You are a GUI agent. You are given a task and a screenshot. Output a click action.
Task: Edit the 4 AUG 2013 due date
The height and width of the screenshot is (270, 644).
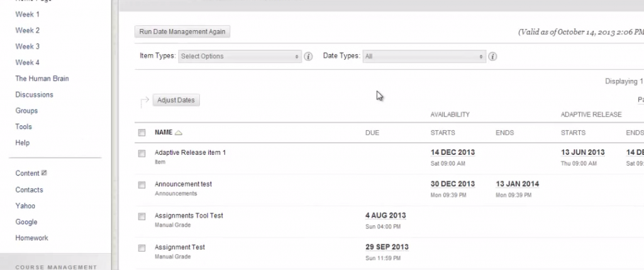tap(386, 215)
